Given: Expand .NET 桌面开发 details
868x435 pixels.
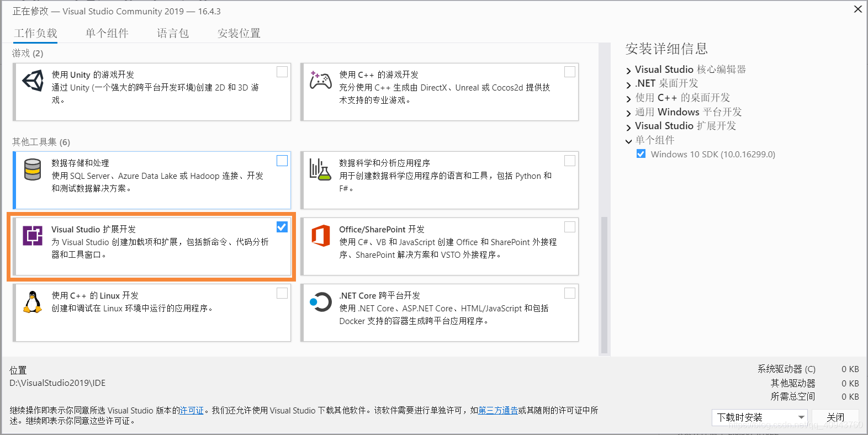Looking at the screenshot, I should coord(628,84).
